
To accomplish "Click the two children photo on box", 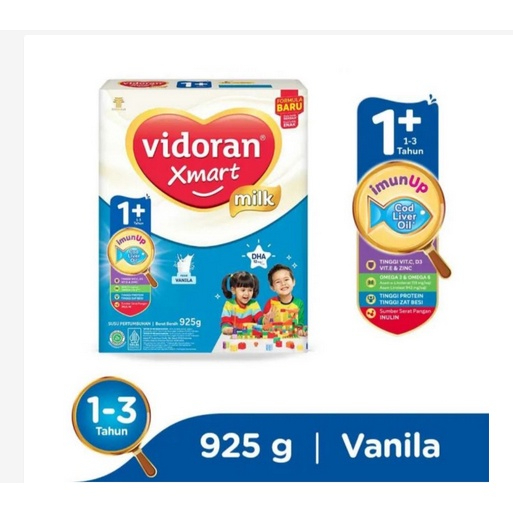I will 263,300.
